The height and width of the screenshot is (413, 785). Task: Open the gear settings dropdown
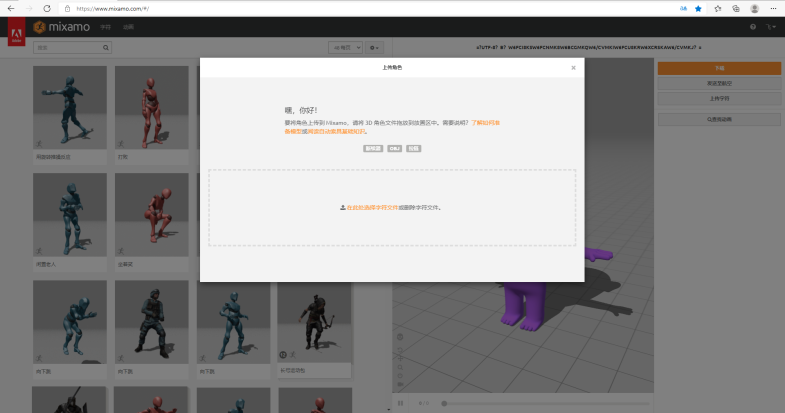pos(375,47)
